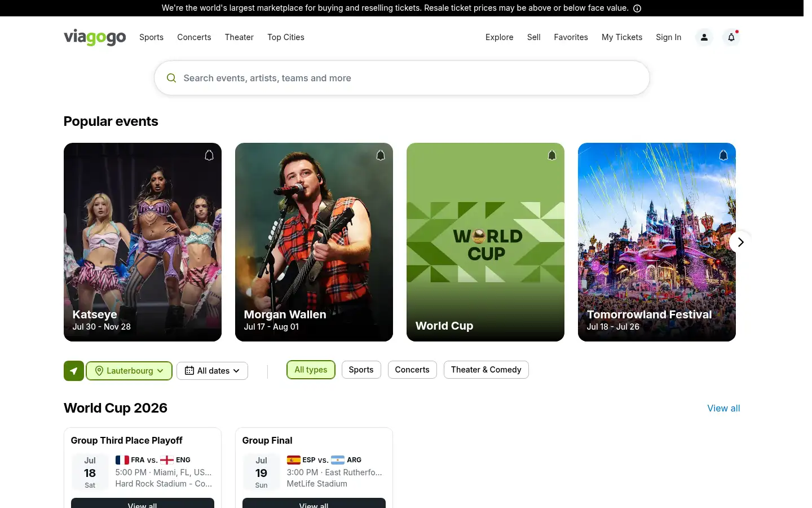
Task: Open the Theater menu in header
Action: (239, 37)
